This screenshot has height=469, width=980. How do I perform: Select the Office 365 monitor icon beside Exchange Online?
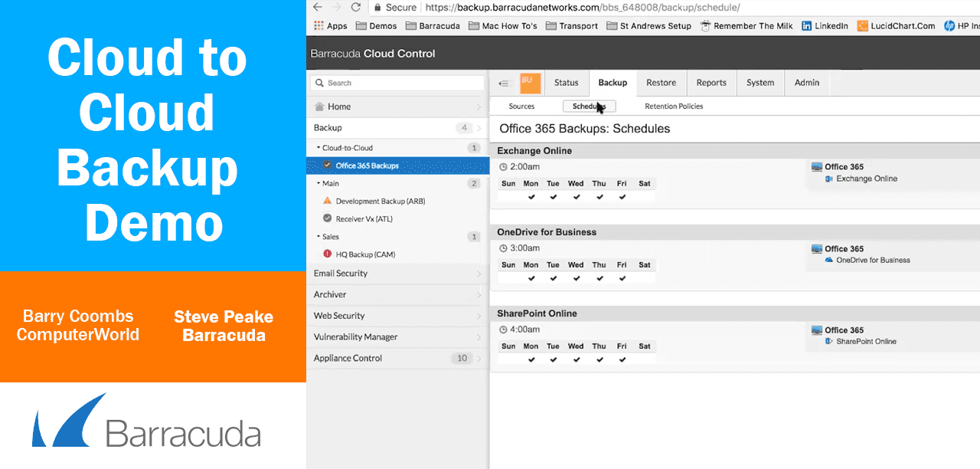tap(816, 166)
